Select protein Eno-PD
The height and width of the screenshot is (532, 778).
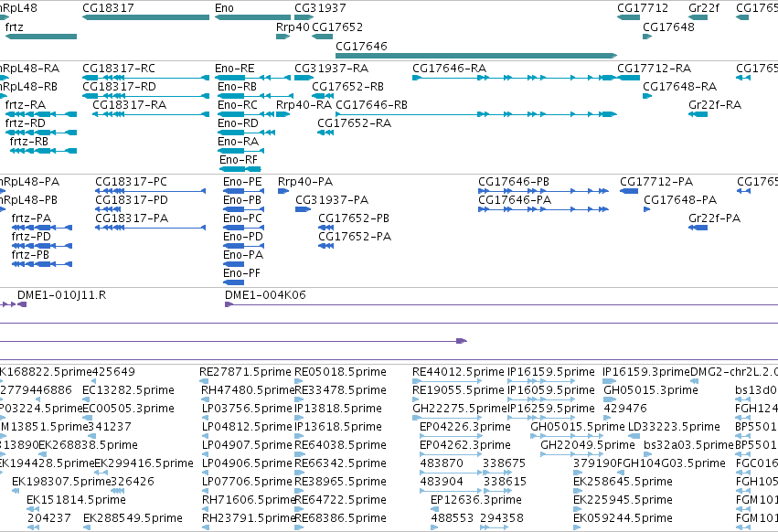[243, 246]
